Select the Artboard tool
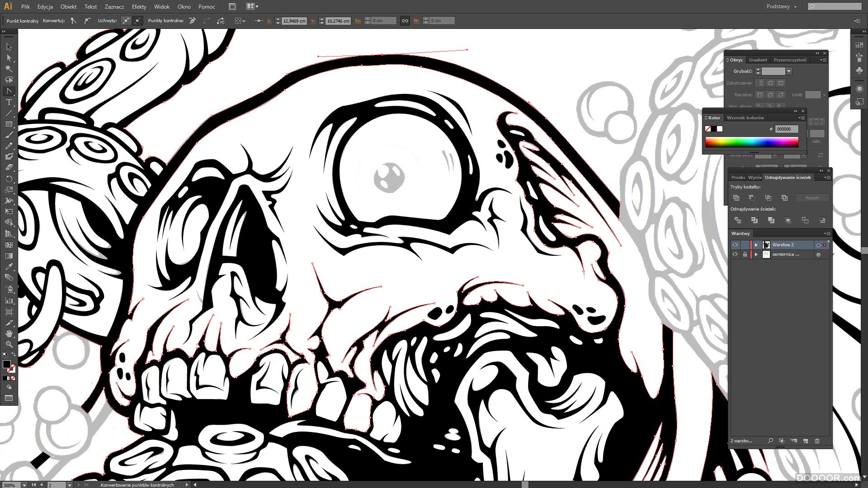This screenshot has width=868, height=488. click(9, 312)
